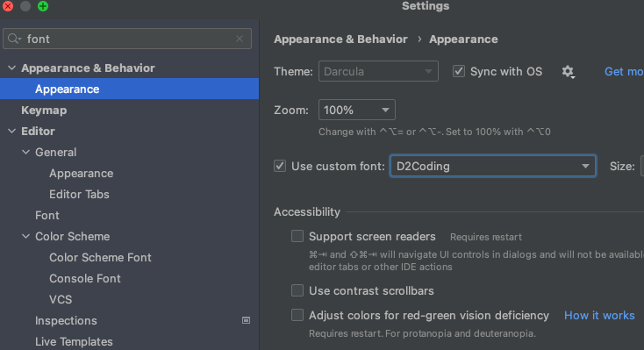The height and width of the screenshot is (350, 644).
Task: Click Appearance & Behavior in the breadcrumb
Action: click(340, 39)
